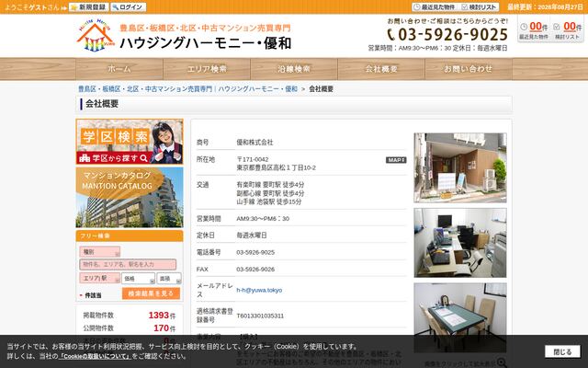This screenshot has height=368, width=588.
Task: Open the ログイン login button
Action: click(129, 7)
